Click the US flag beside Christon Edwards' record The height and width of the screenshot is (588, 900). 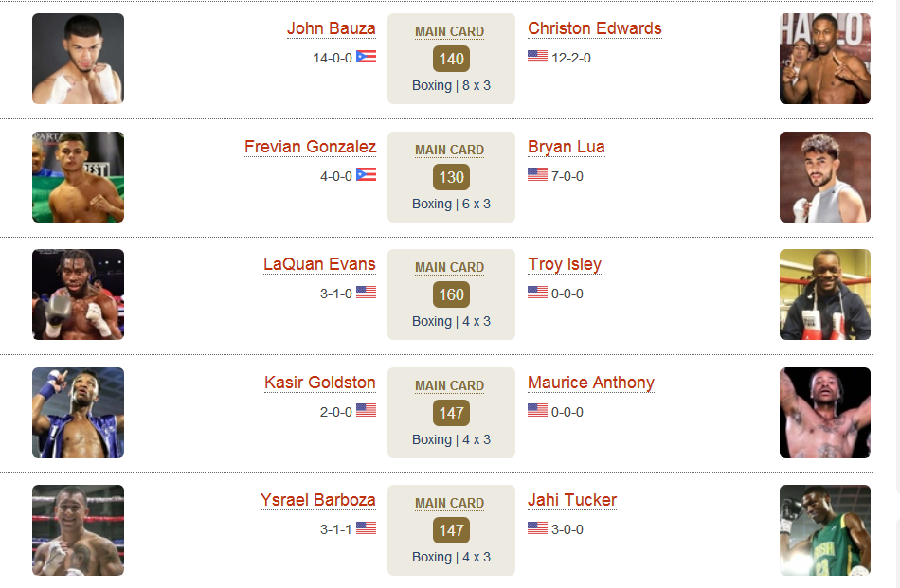(x=538, y=57)
